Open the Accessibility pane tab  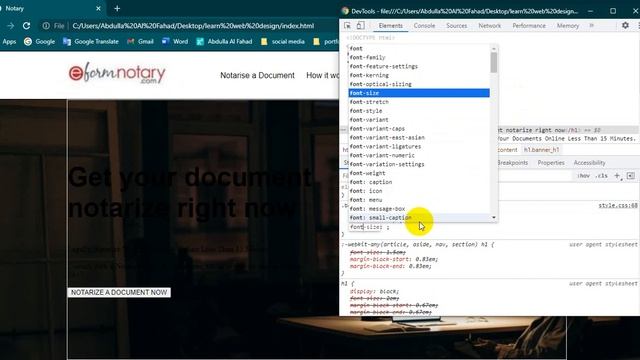tap(589, 162)
